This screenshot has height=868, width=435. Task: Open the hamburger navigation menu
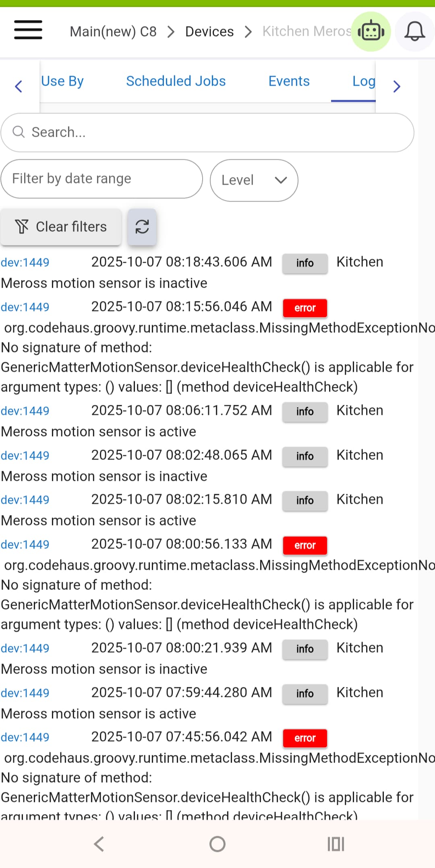click(28, 30)
